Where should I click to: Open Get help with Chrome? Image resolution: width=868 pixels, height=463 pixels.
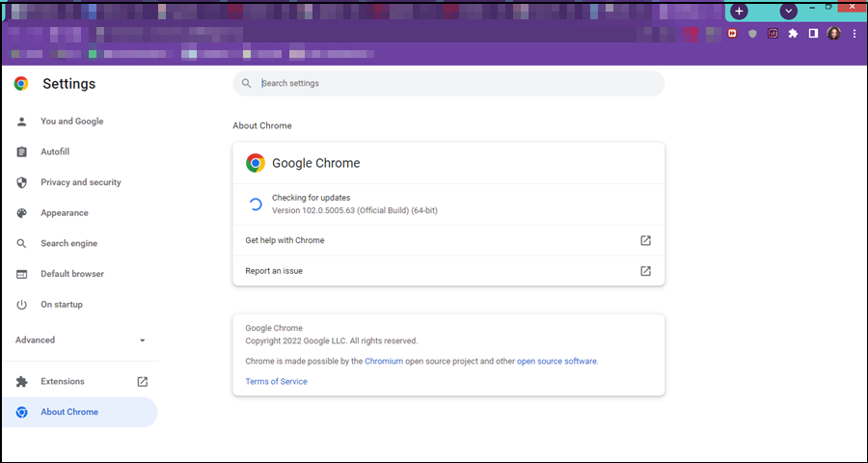click(x=448, y=240)
